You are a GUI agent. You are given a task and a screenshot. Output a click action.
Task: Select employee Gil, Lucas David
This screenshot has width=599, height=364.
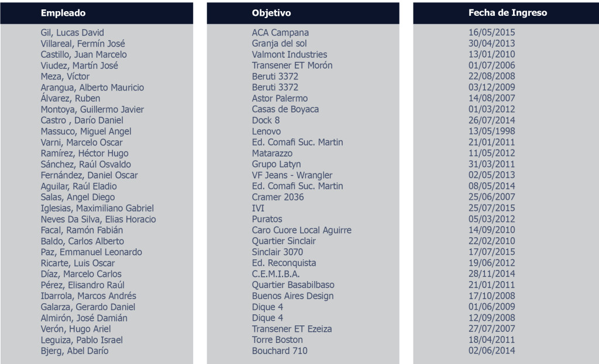(72, 33)
